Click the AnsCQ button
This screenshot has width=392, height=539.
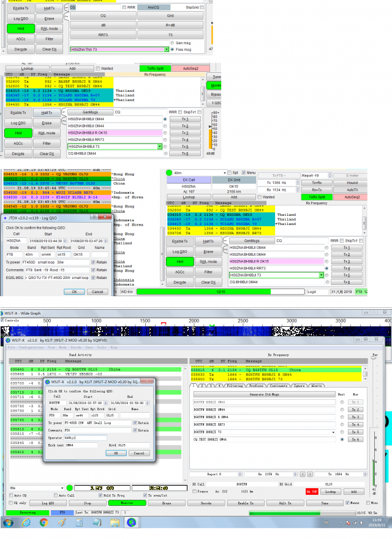[154, 7]
